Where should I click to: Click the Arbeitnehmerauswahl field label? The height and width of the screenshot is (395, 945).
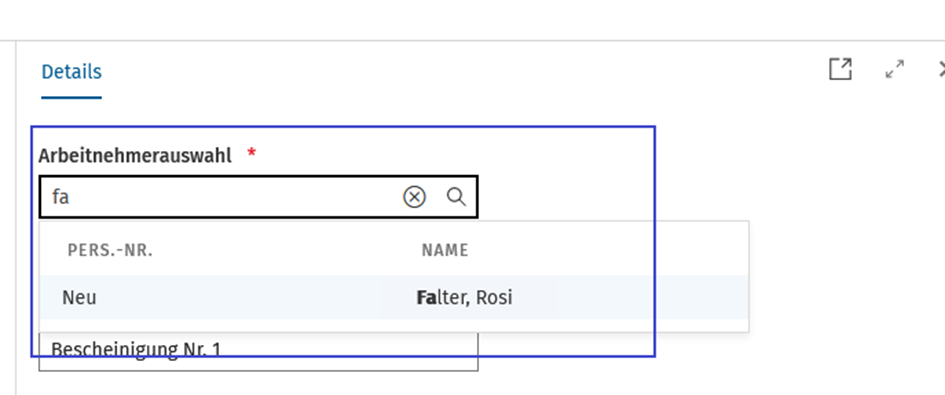pos(135,156)
